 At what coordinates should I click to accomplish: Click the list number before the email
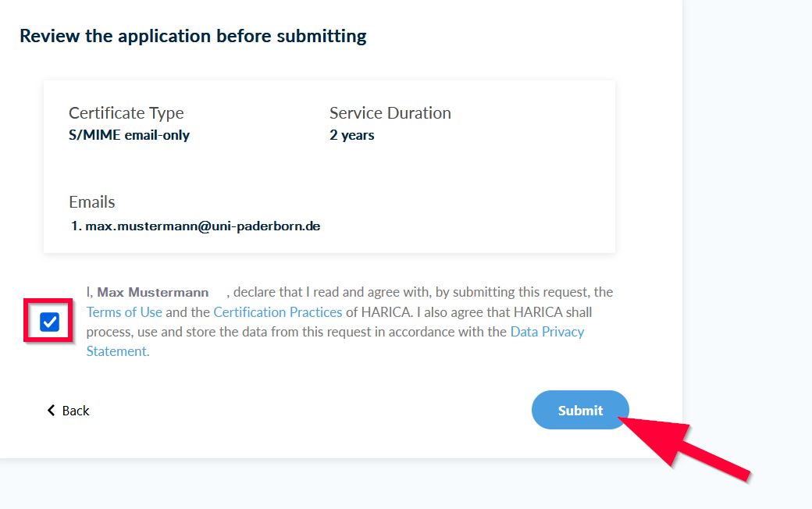[x=76, y=226]
